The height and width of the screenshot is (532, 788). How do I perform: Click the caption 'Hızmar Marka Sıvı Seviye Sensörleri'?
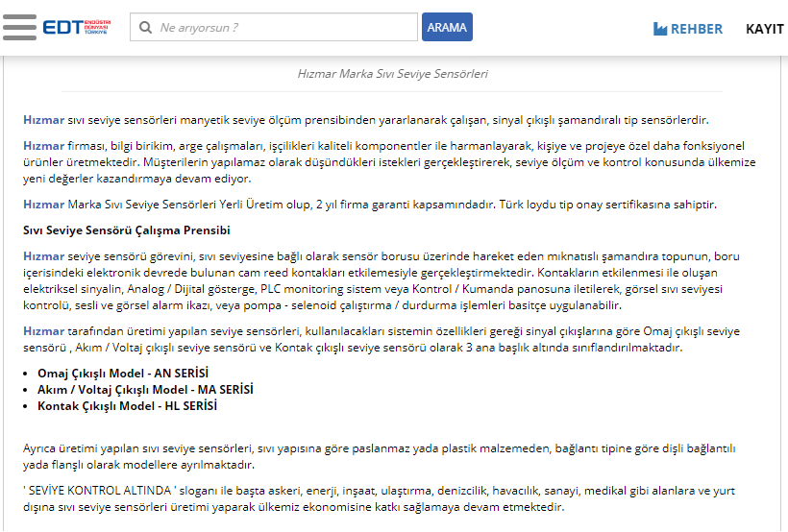tap(392, 74)
